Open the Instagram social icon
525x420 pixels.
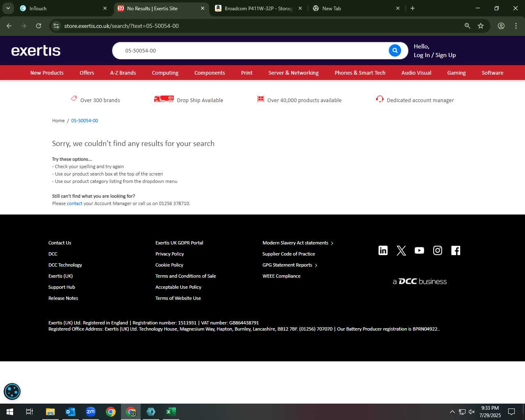coord(438,251)
